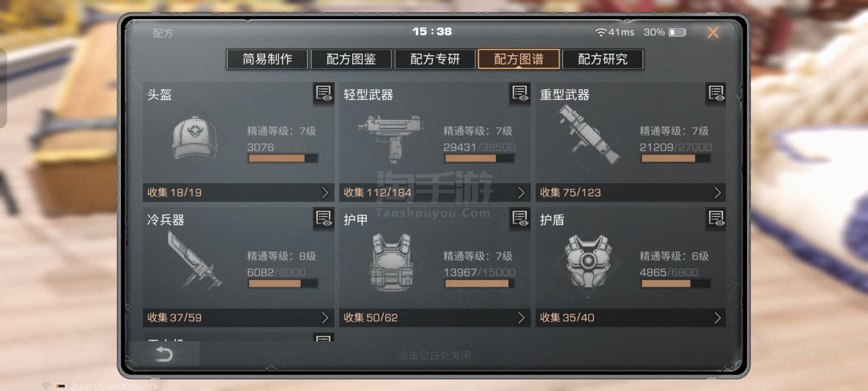The image size is (868, 391).
Task: Expand the 收集 112/184 light weapons row
Action: tap(434, 193)
